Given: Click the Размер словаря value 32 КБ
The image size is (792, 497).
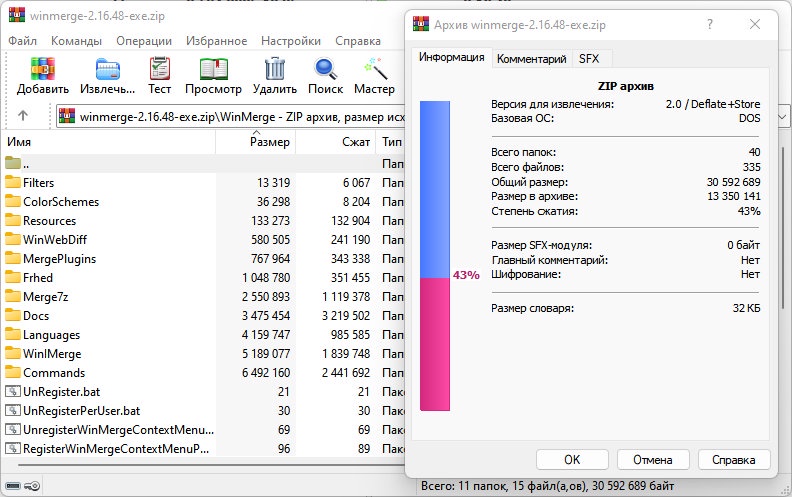Looking at the screenshot, I should pyautogui.click(x=747, y=308).
